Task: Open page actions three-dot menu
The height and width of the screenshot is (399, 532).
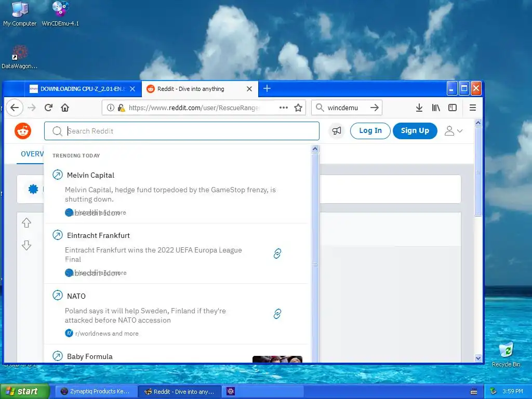Action: click(283, 108)
